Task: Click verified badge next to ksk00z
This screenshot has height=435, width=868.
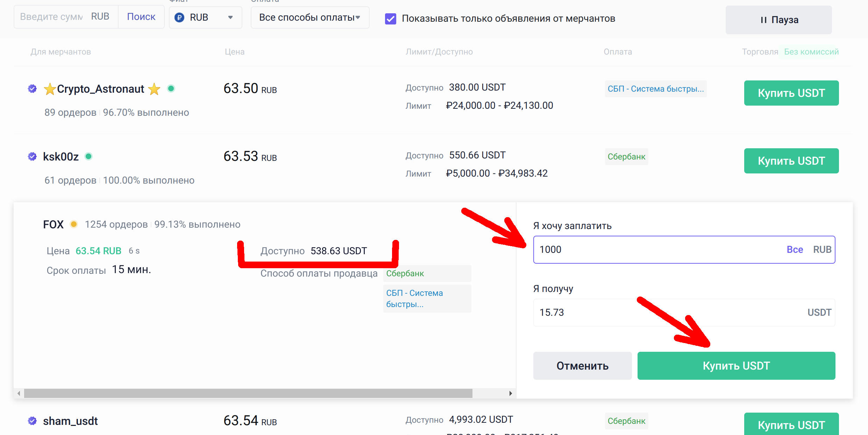Action: click(32, 157)
